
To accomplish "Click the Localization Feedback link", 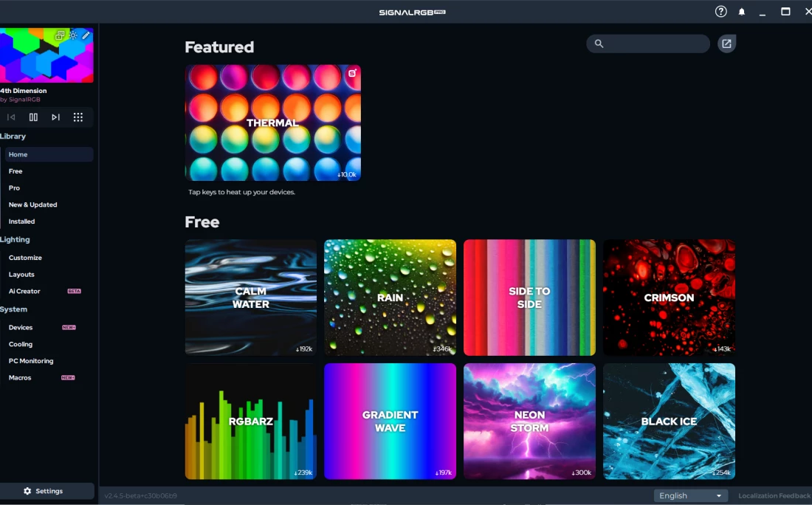I will (x=774, y=495).
